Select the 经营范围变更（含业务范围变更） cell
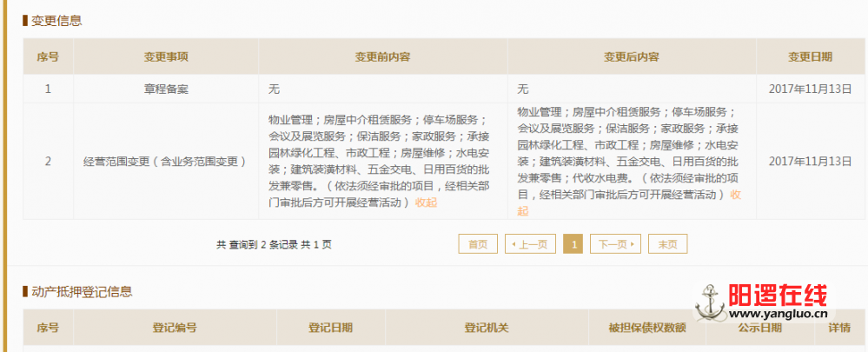The height and width of the screenshot is (352, 868). [x=166, y=162]
